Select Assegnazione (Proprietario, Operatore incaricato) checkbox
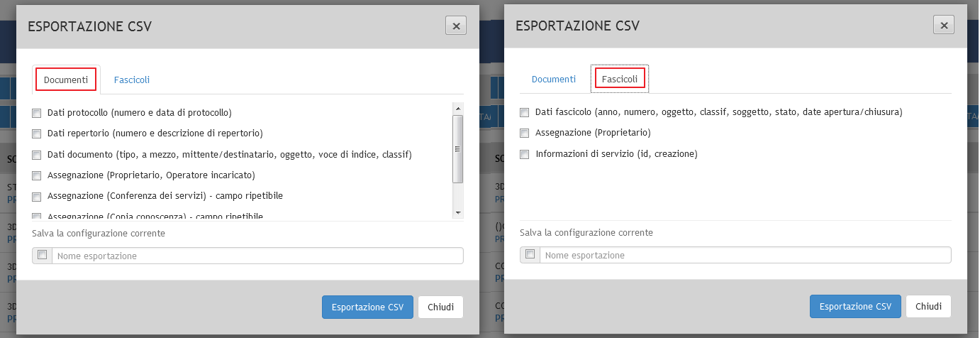The width and height of the screenshot is (980, 338). click(x=37, y=175)
